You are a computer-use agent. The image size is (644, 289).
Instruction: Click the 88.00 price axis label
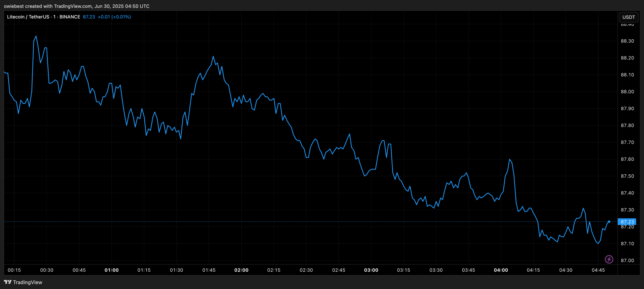coord(627,92)
